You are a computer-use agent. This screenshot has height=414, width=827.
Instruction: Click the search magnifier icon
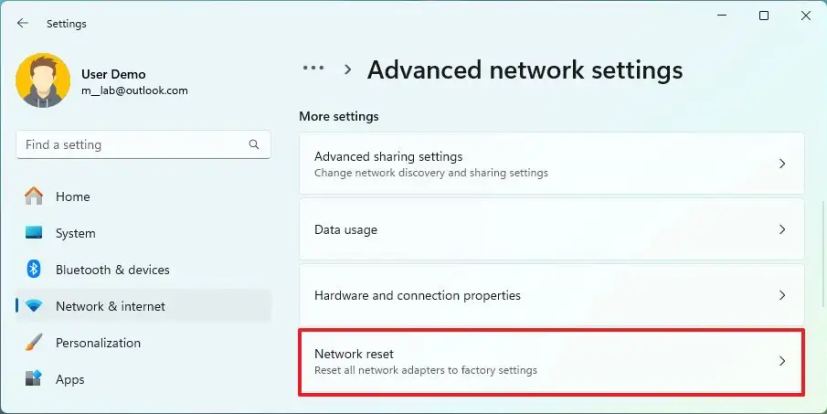click(x=254, y=145)
